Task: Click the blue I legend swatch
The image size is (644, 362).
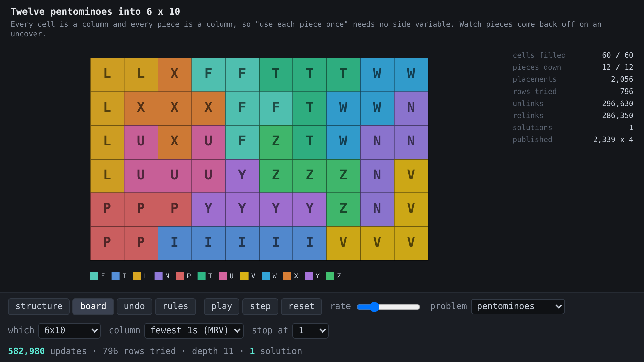Action: 116,276
